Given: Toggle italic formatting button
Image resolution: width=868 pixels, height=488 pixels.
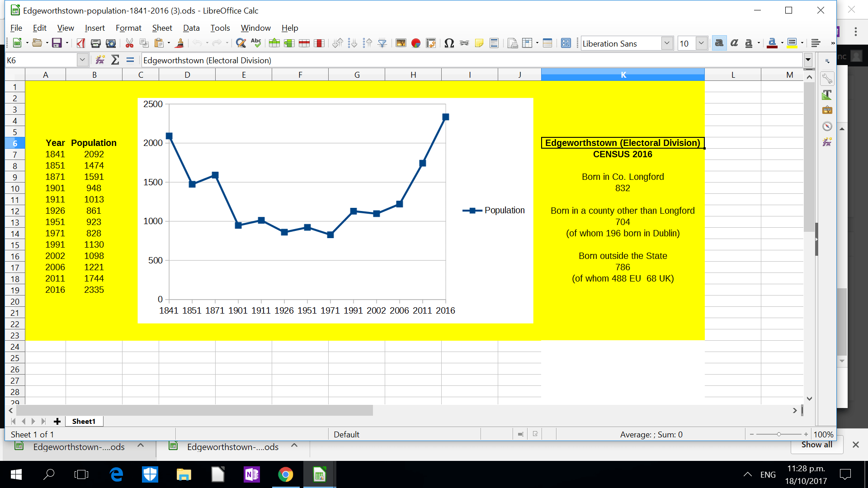Looking at the screenshot, I should pyautogui.click(x=734, y=43).
